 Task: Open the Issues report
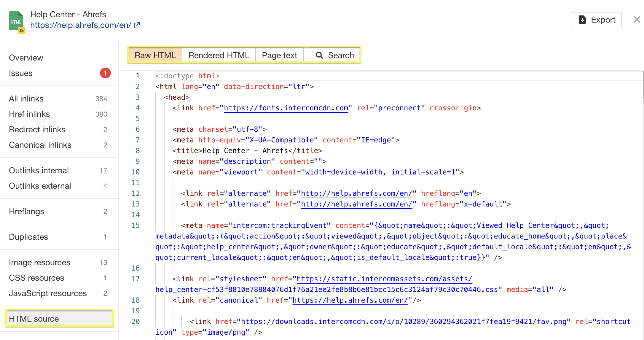pyautogui.click(x=20, y=73)
